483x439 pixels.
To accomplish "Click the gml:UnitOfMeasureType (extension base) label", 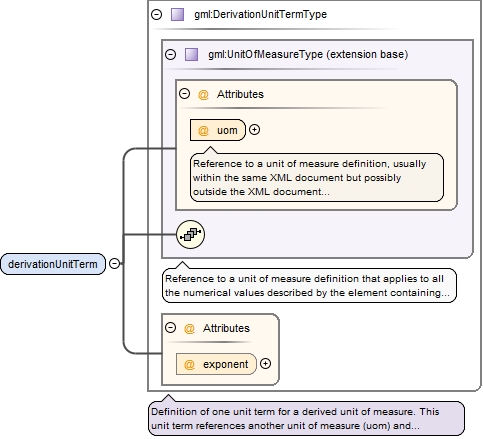I will 308,54.
